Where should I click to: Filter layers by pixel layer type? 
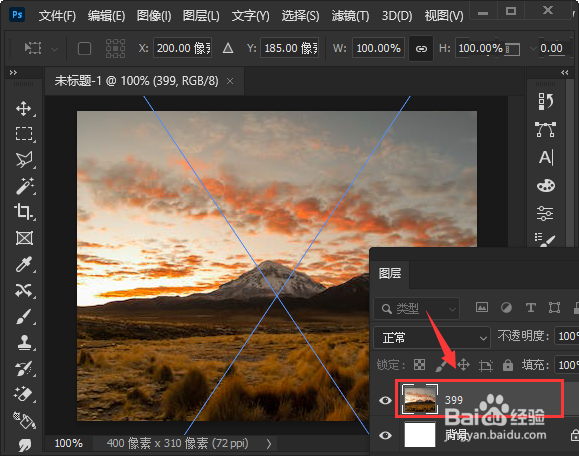[482, 307]
